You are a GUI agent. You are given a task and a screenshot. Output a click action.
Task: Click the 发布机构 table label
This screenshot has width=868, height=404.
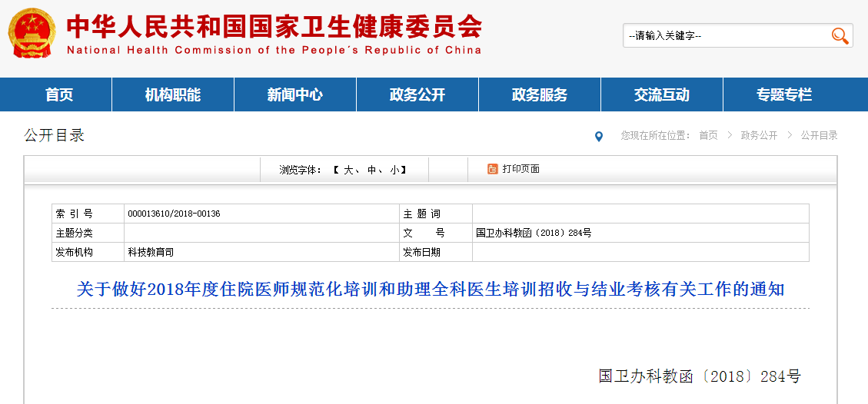(x=74, y=252)
